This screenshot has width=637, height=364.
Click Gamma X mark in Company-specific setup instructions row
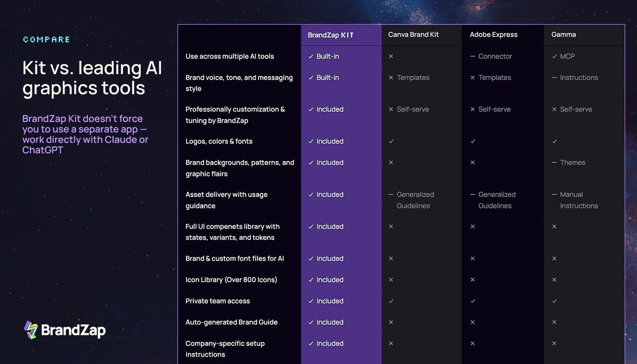point(554,344)
